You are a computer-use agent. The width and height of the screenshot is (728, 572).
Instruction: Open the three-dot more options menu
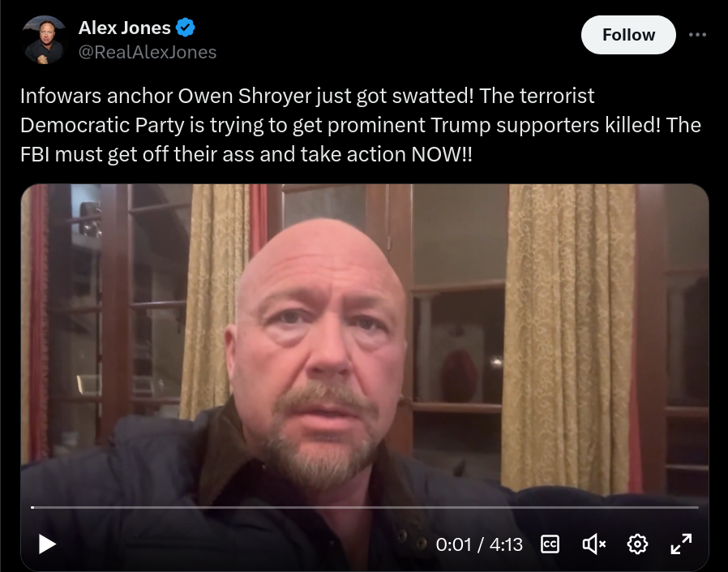click(697, 35)
